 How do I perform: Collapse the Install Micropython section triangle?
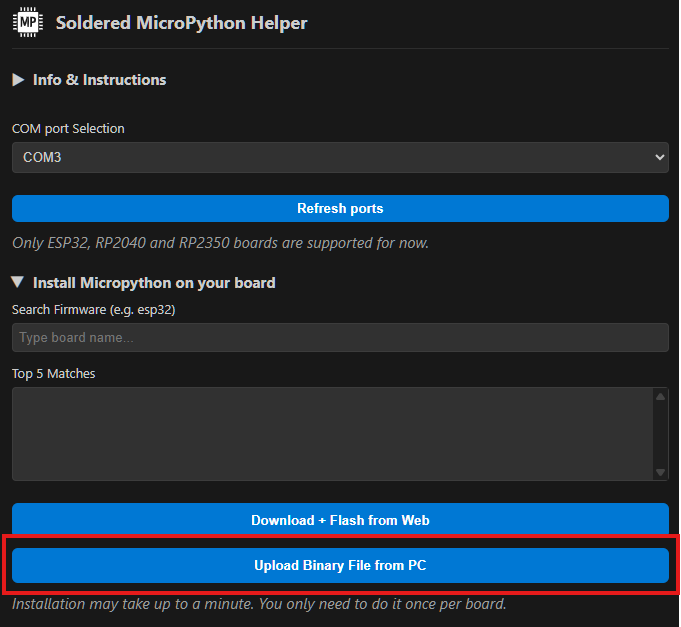18,283
